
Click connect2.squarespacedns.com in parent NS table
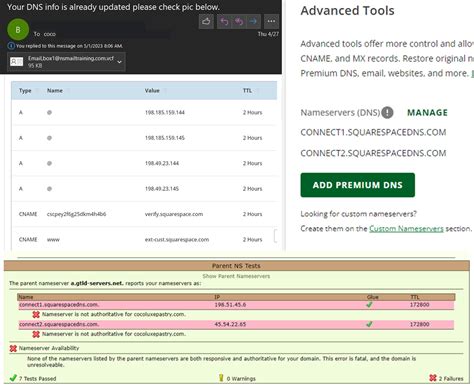click(59, 324)
